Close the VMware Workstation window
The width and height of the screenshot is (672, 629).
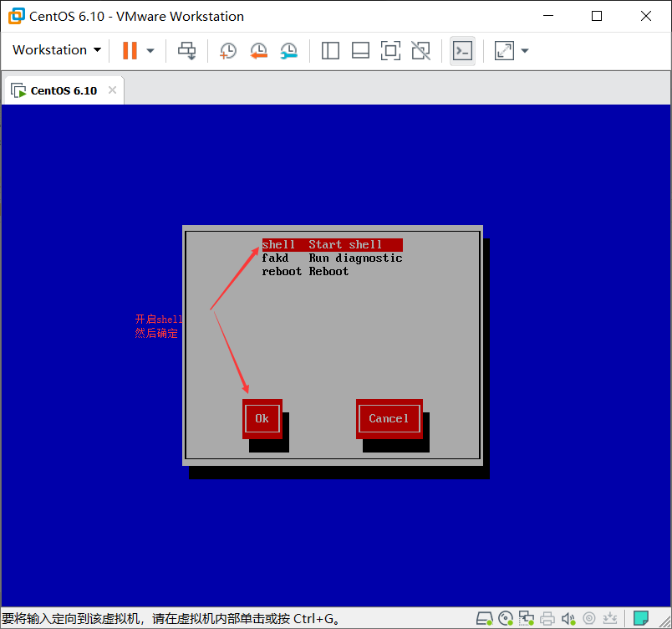point(646,16)
